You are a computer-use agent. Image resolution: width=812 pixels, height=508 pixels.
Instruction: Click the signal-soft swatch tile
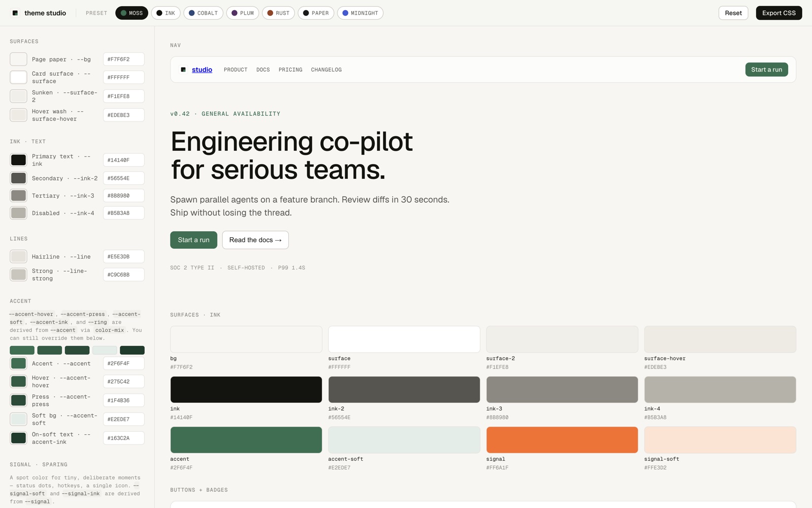pos(720,440)
